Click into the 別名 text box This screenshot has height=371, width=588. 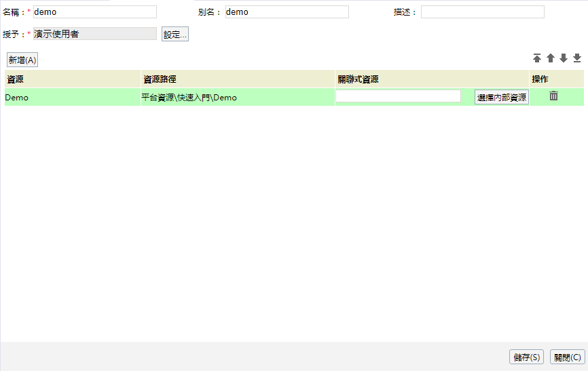287,12
